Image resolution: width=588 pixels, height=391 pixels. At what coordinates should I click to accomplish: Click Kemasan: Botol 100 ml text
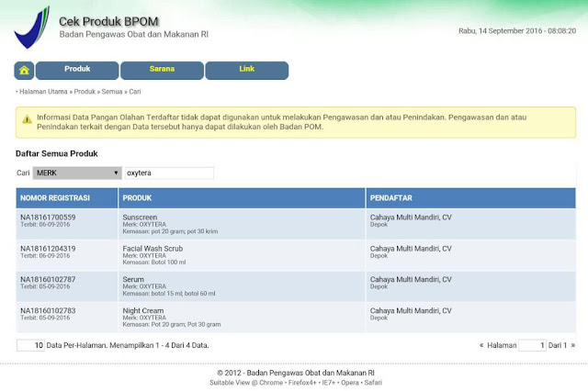[x=154, y=263]
